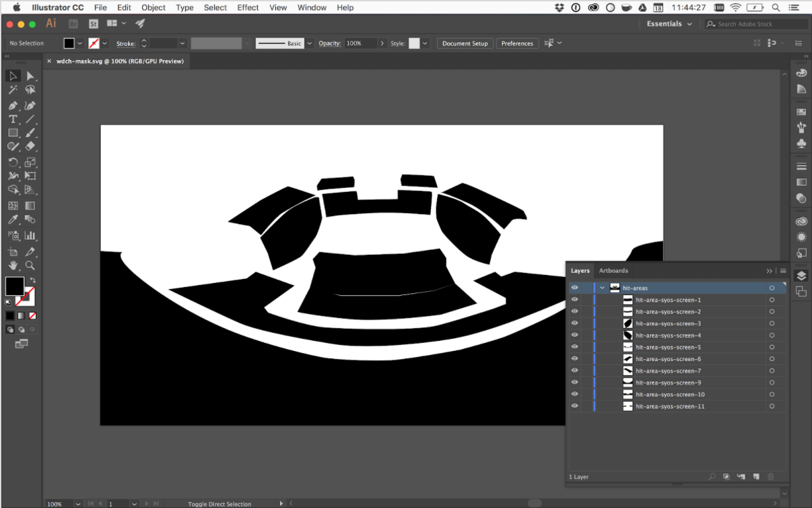Click the Style swatch in the control bar
Image resolution: width=812 pixels, height=508 pixels.
(414, 43)
